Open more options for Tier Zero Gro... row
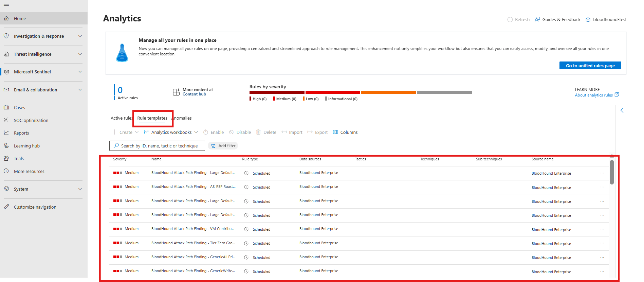Viewport: 644px width, 282px height. [602, 243]
